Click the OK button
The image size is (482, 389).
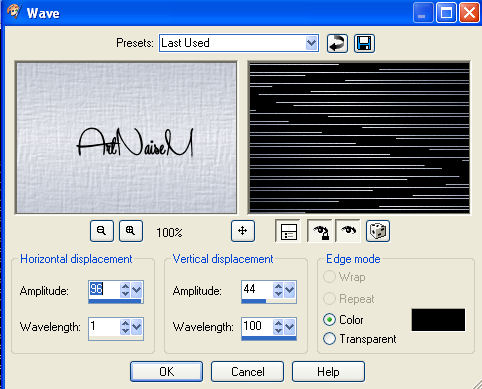pos(166,371)
